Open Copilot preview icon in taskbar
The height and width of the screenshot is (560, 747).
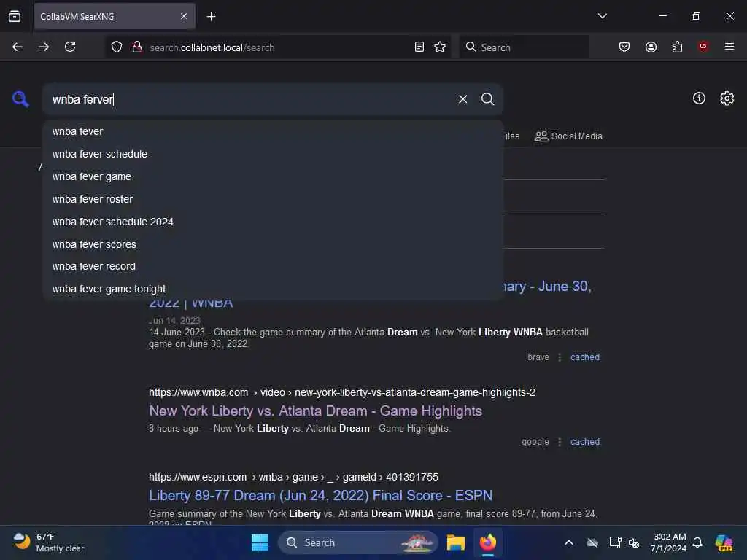[x=724, y=542]
